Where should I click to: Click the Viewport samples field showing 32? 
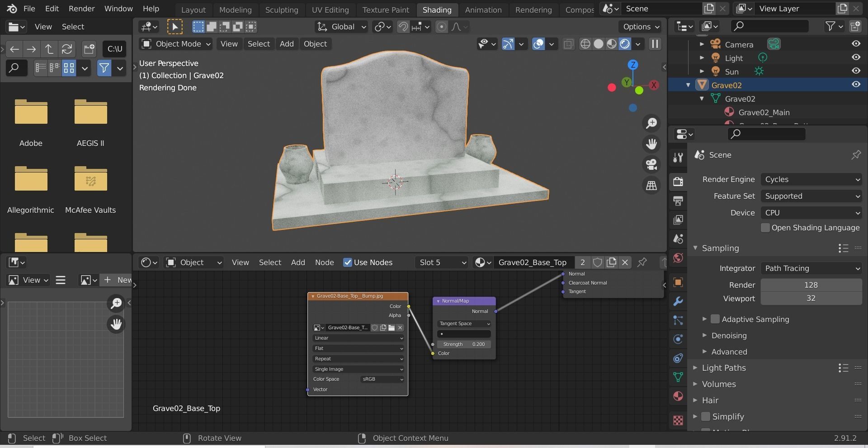pyautogui.click(x=811, y=298)
